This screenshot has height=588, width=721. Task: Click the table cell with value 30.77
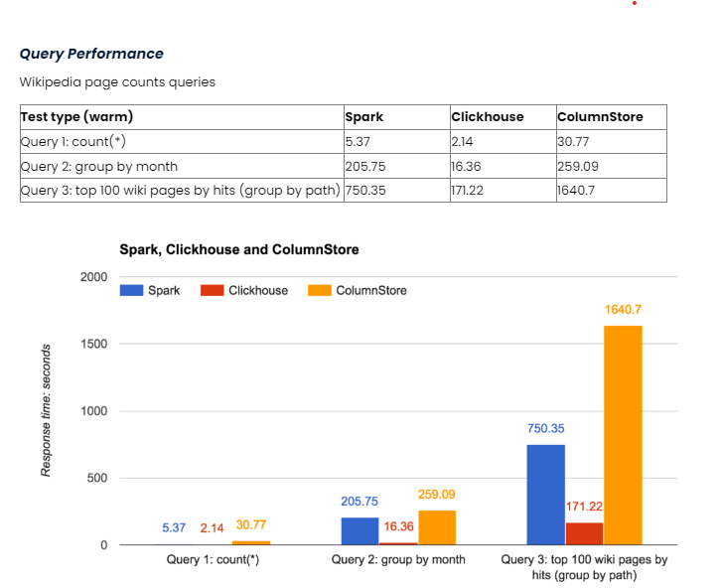[x=612, y=142]
